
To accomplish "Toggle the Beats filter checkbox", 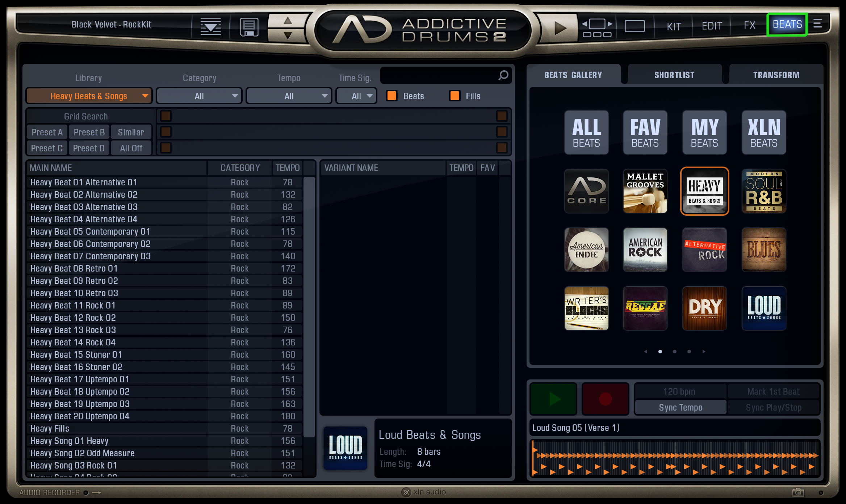I will (x=391, y=96).
